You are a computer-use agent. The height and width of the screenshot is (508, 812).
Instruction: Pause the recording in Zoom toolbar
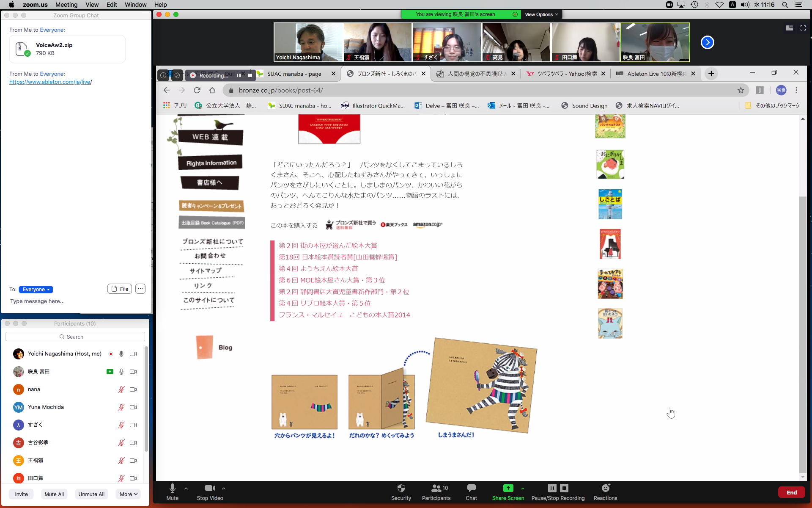[x=552, y=488]
